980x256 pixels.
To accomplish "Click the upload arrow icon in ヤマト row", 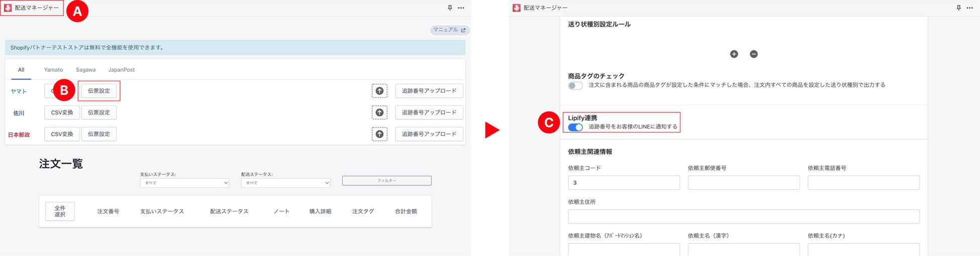I will [379, 91].
